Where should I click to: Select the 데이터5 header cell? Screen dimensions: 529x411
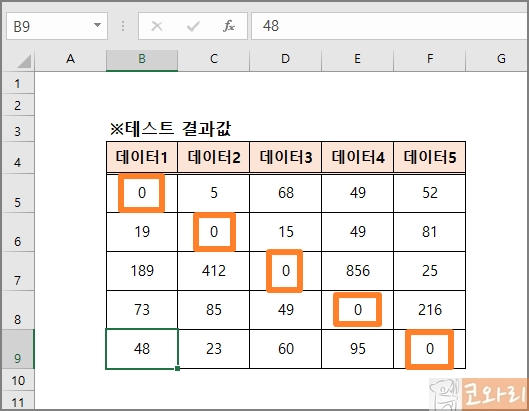[x=429, y=157]
